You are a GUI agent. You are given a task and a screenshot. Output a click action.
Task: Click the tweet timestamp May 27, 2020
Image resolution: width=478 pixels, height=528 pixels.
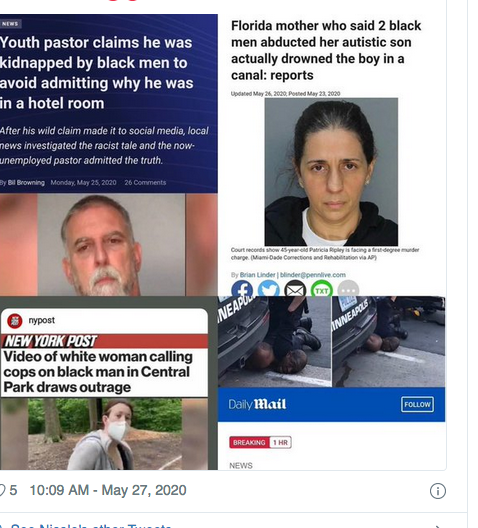(x=108, y=490)
